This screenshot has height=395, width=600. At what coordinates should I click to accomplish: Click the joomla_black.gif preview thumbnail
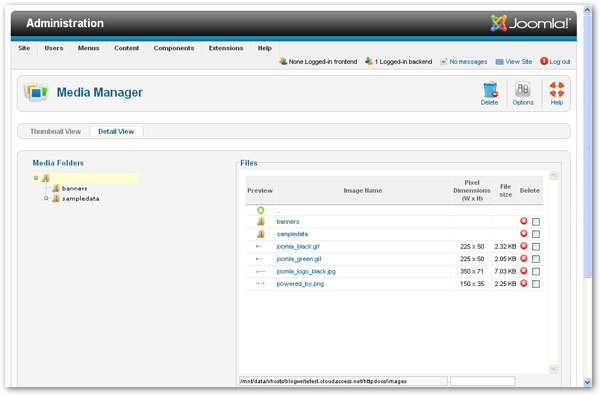tap(260, 246)
